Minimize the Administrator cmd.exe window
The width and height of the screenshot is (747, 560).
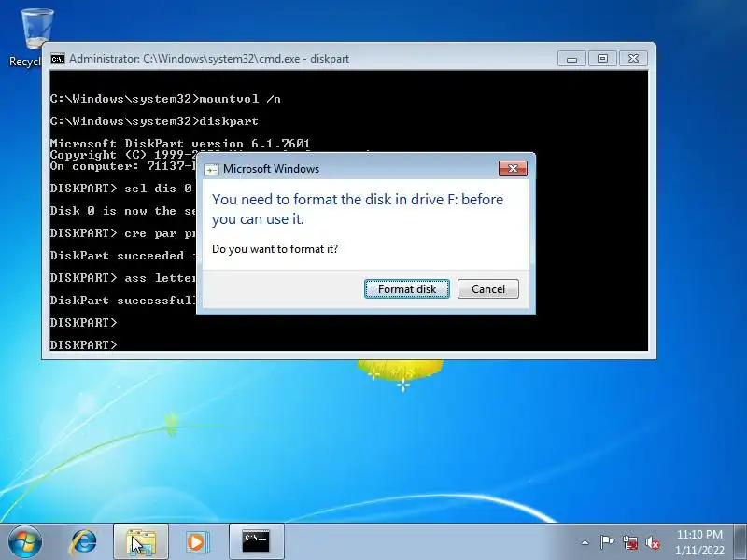(x=571, y=59)
